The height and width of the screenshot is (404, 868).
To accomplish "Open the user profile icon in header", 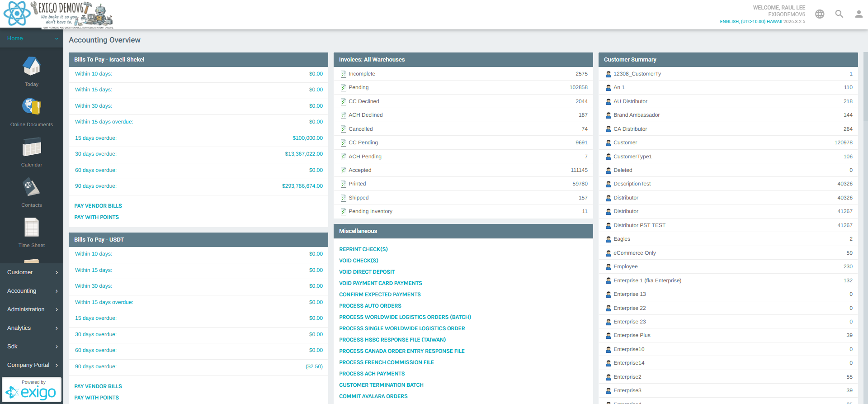I will (859, 14).
